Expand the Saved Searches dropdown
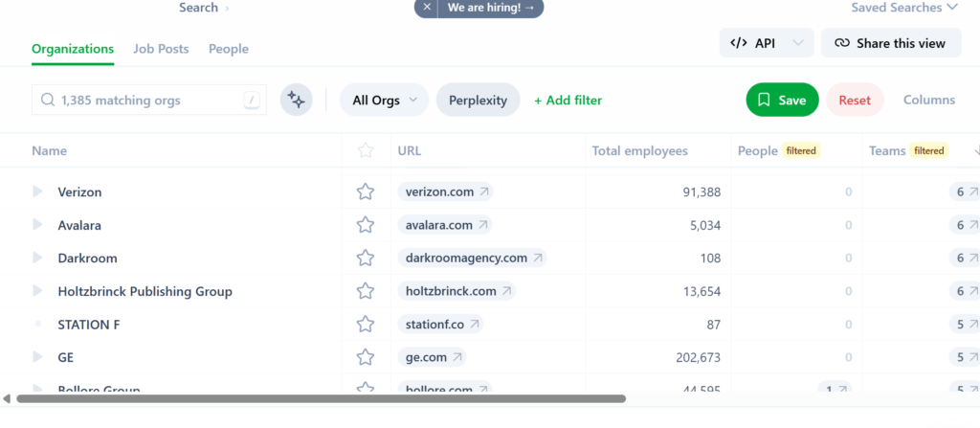The height and width of the screenshot is (428, 980). pos(903,8)
